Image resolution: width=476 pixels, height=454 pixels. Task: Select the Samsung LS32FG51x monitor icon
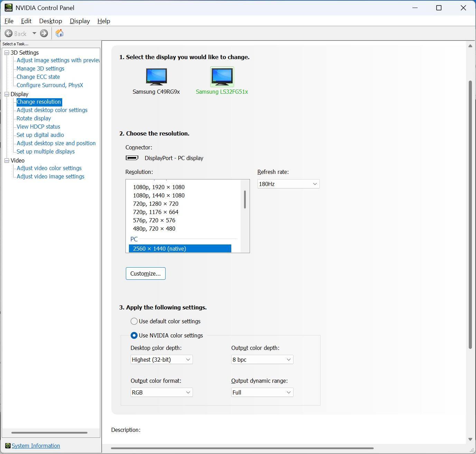coord(222,76)
